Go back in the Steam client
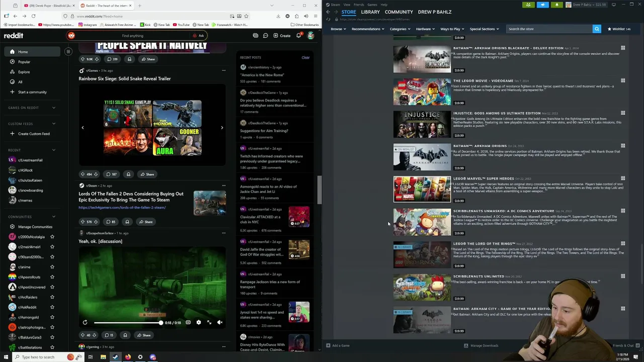The width and height of the screenshot is (644, 362). [x=328, y=12]
